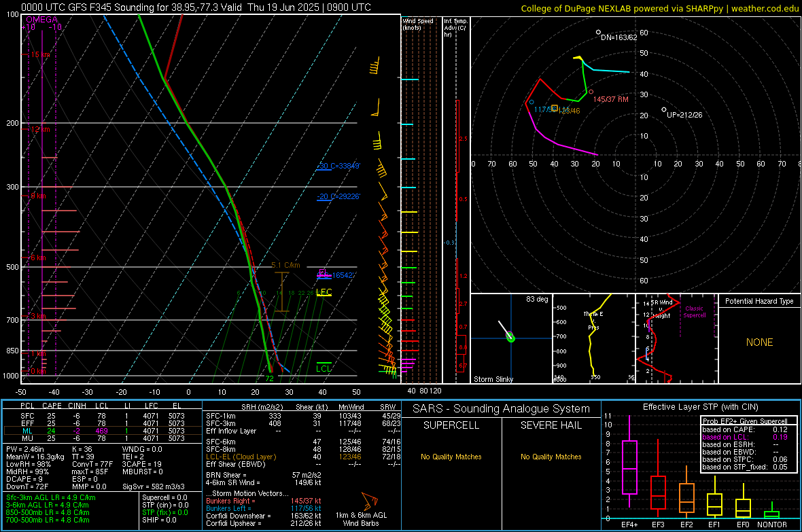Click the Classic Supercell label
The image size is (802, 532).
695,312
